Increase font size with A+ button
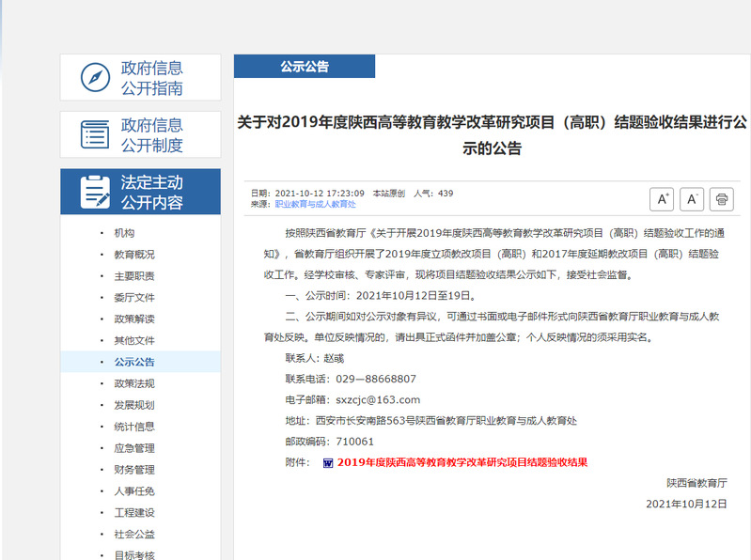 pos(662,199)
